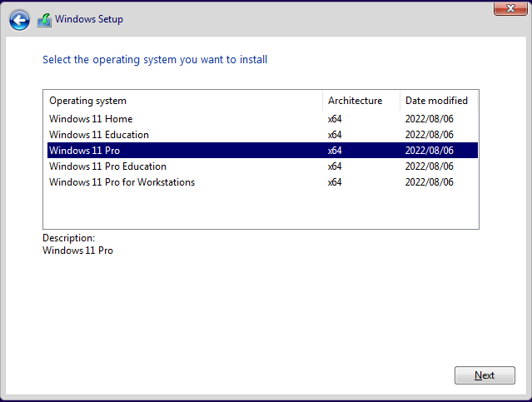This screenshot has width=532, height=402.
Task: Select the highlighted Windows 11 Pro row
Action: click(262, 151)
